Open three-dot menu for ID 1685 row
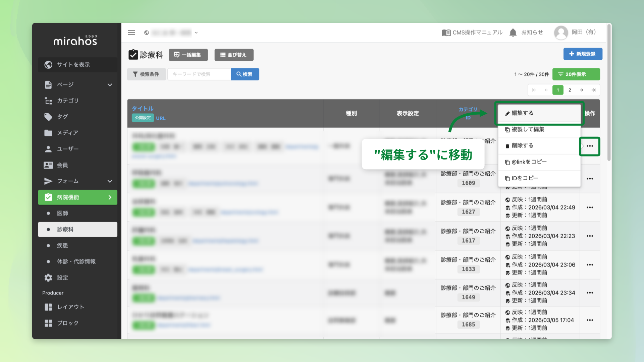This screenshot has height=362, width=644. 590,320
